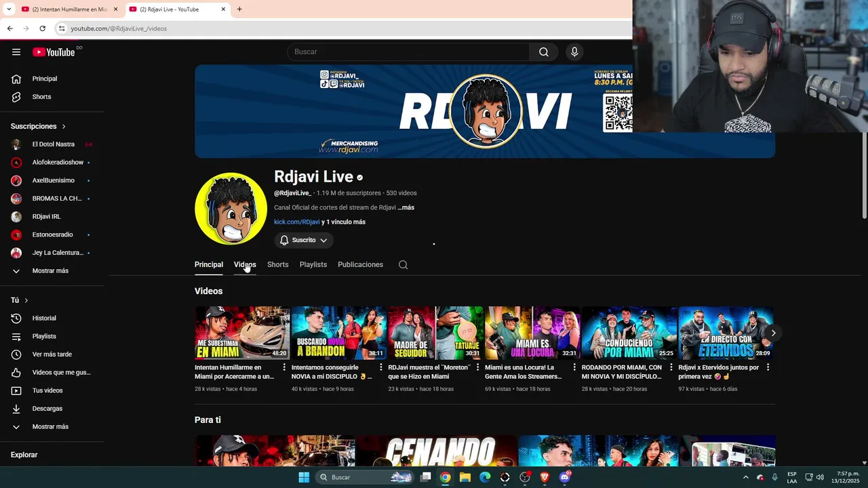Image resolution: width=868 pixels, height=488 pixels.
Task: Open Chrome from the taskbar
Action: point(445,477)
